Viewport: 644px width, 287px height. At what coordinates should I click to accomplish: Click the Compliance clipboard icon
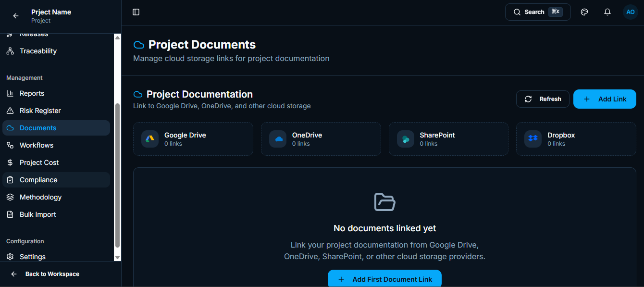pos(10,180)
